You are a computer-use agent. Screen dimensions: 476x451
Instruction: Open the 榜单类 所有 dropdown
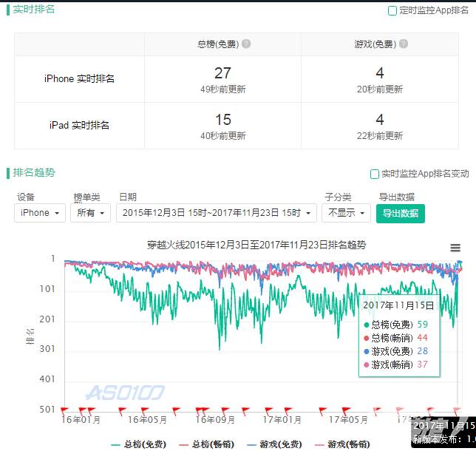[90, 213]
